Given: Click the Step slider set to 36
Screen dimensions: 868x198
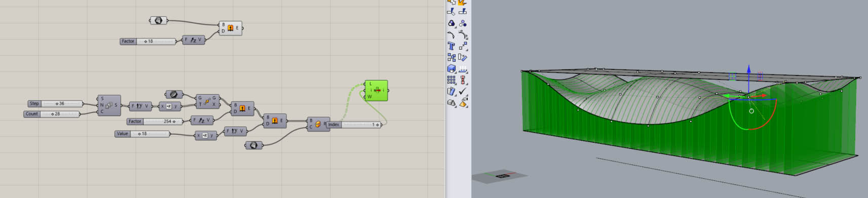Looking at the screenshot, I should coord(56,103).
